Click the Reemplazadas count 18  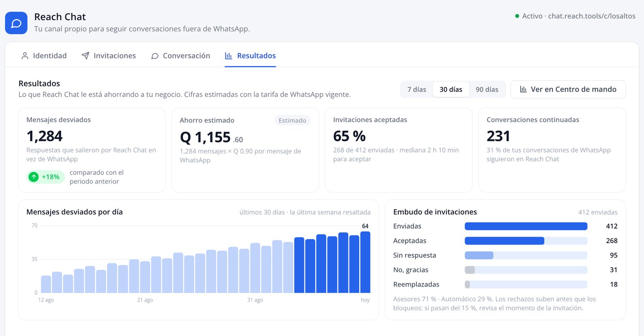[x=614, y=284]
